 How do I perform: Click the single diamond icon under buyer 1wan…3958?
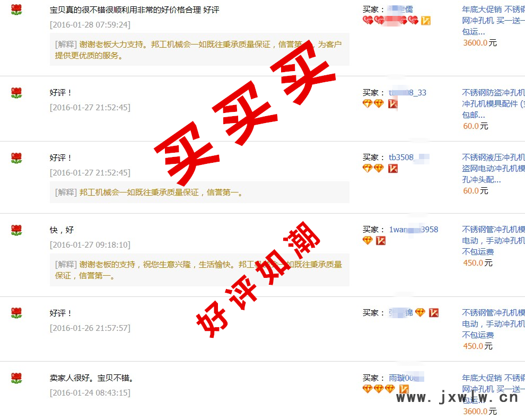[x=367, y=240]
